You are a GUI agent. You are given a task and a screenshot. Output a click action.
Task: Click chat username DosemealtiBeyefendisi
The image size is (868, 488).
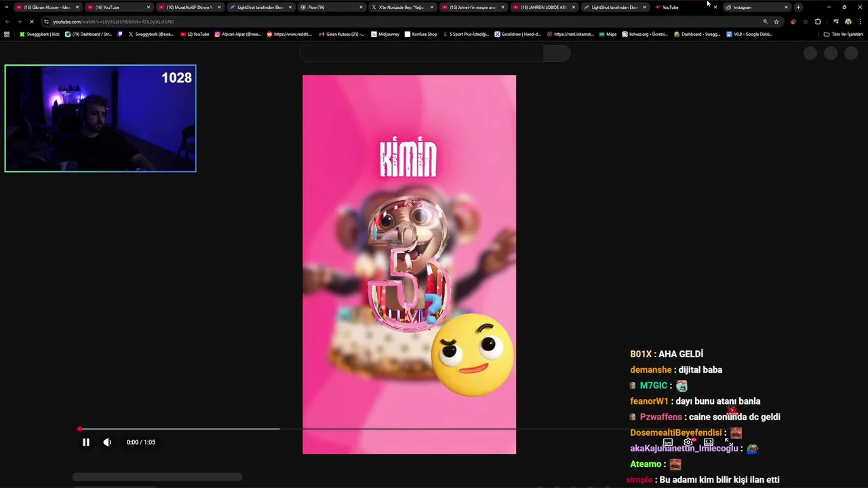pos(676,432)
